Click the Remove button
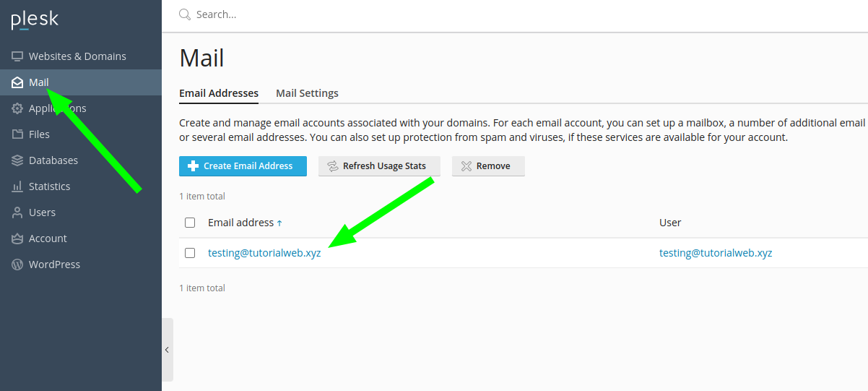Screen dimensions: 868x391 pyautogui.click(x=488, y=166)
